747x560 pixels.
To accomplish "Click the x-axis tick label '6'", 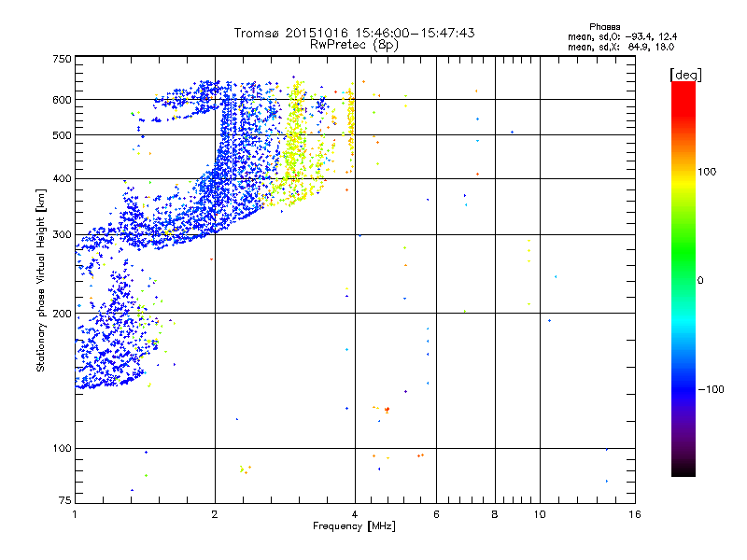I will (x=436, y=514).
